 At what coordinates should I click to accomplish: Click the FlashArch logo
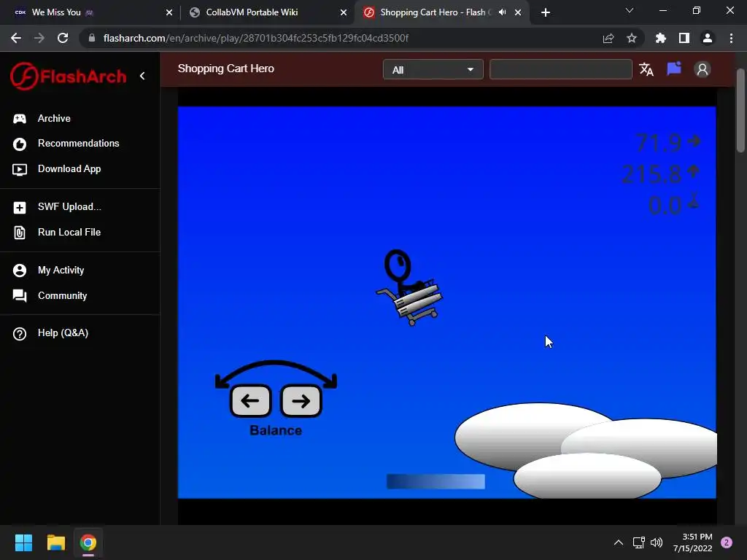69,76
